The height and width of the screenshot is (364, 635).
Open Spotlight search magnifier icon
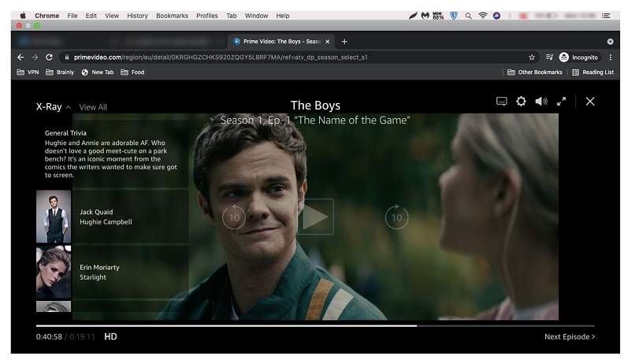[468, 16]
